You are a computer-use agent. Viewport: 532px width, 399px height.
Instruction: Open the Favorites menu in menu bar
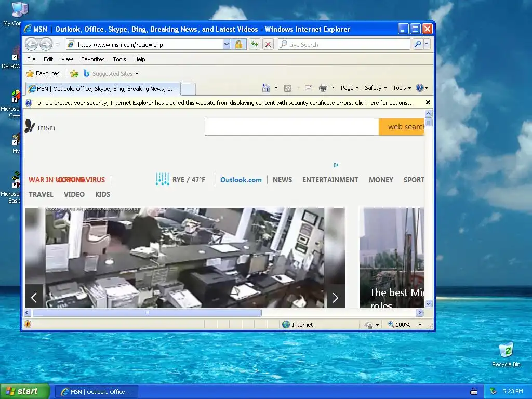92,59
